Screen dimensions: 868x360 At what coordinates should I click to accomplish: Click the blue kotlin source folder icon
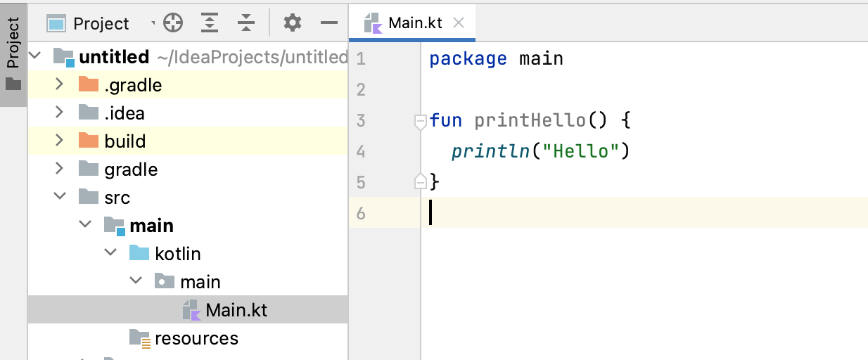139,253
